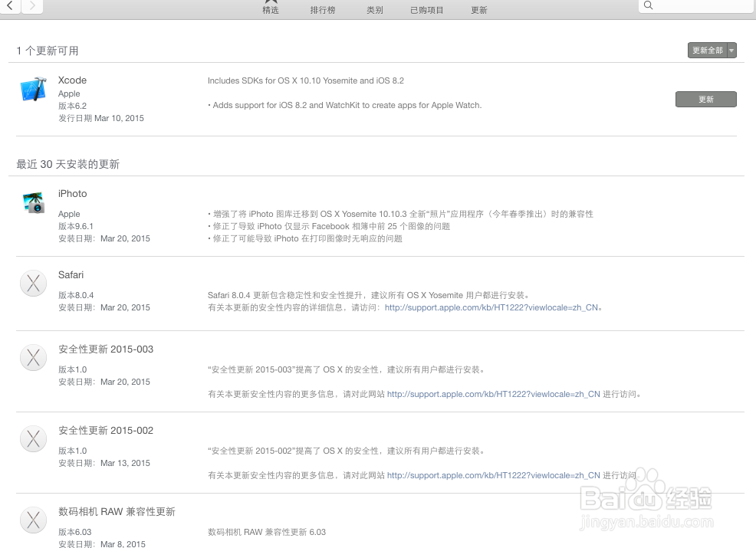The height and width of the screenshot is (548, 756).
Task: Go back with the left arrow button
Action: coord(10,6)
